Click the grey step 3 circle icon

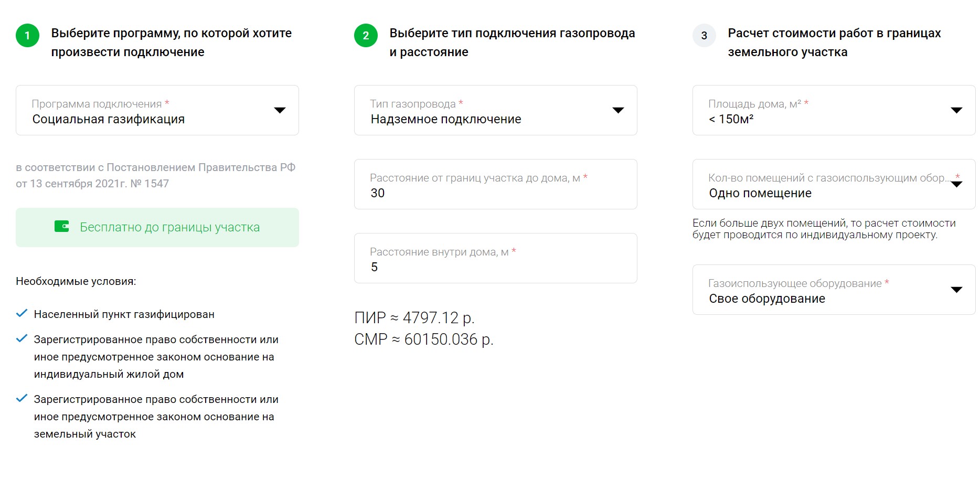pyautogui.click(x=705, y=36)
